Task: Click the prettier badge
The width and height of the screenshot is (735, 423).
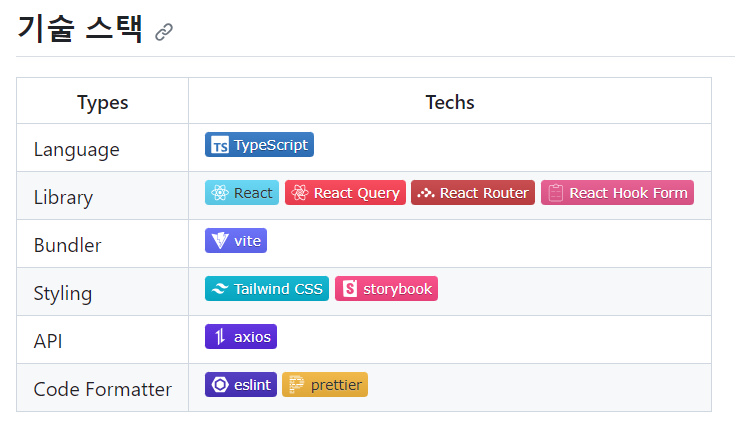Action: 325,385
